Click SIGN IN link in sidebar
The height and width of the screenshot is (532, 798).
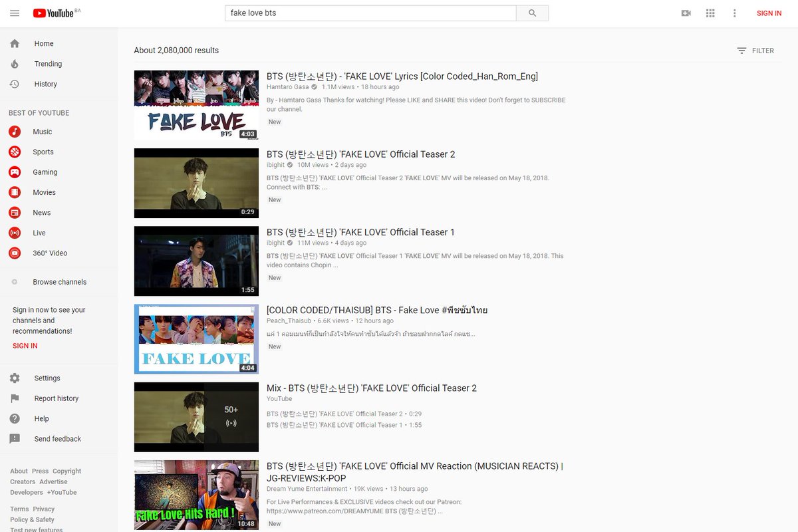[25, 346]
